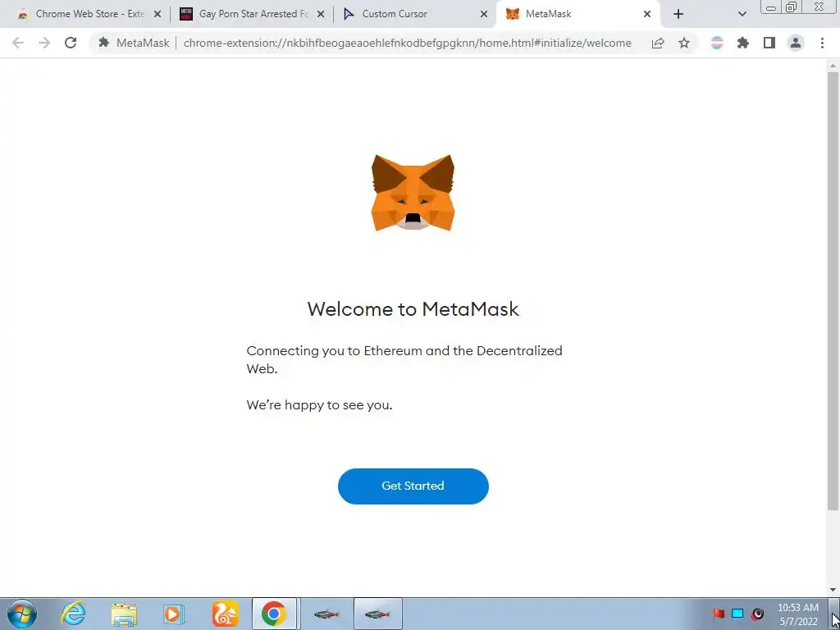This screenshot has height=630, width=840.
Task: Click the chrome-extension URL in address bar
Action: 407,43
